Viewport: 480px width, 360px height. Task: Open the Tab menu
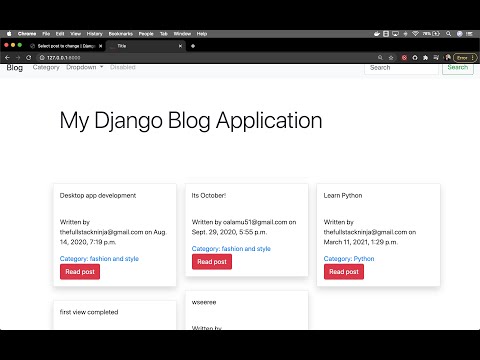coord(164,34)
